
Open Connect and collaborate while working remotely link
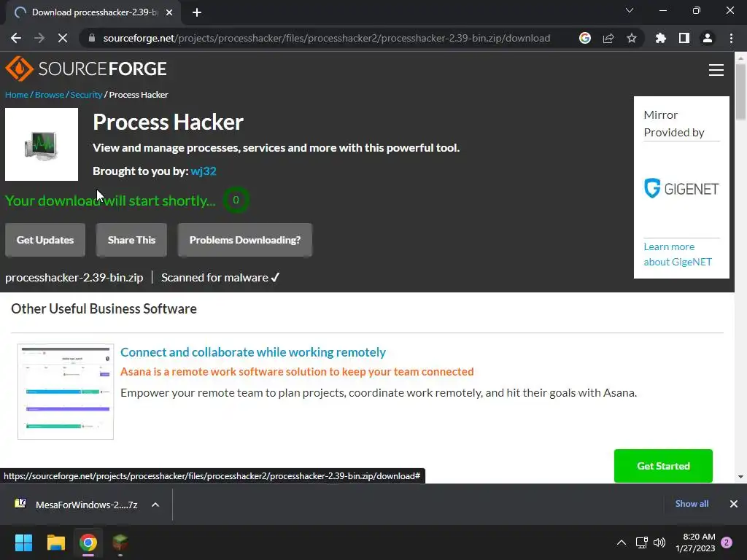pos(253,352)
